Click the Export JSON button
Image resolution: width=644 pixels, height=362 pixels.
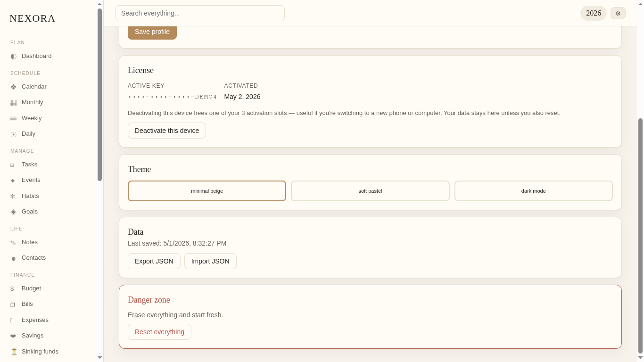pyautogui.click(x=154, y=261)
